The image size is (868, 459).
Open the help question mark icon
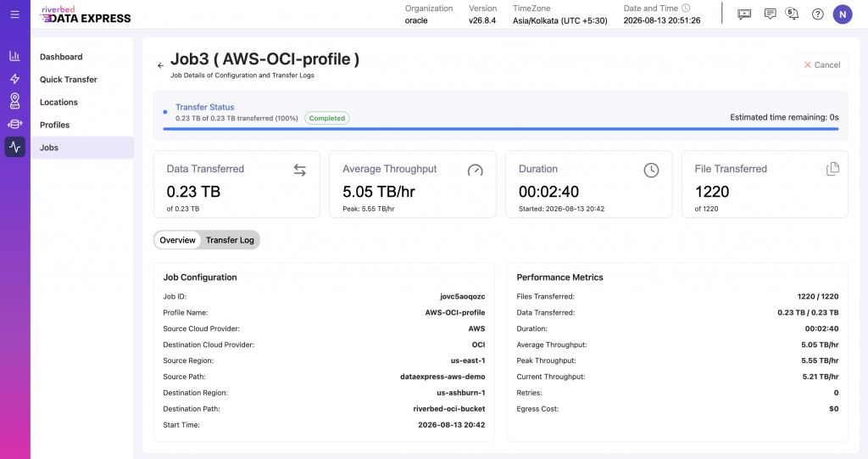818,14
